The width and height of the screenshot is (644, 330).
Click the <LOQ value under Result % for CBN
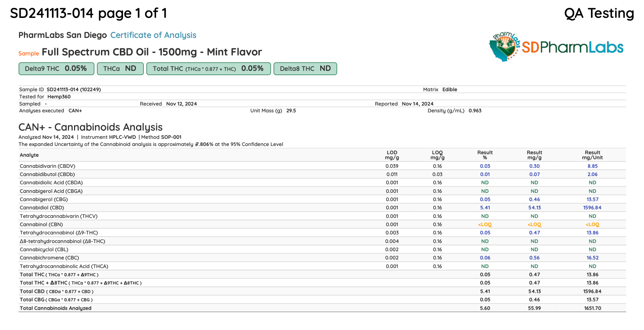[485, 224]
